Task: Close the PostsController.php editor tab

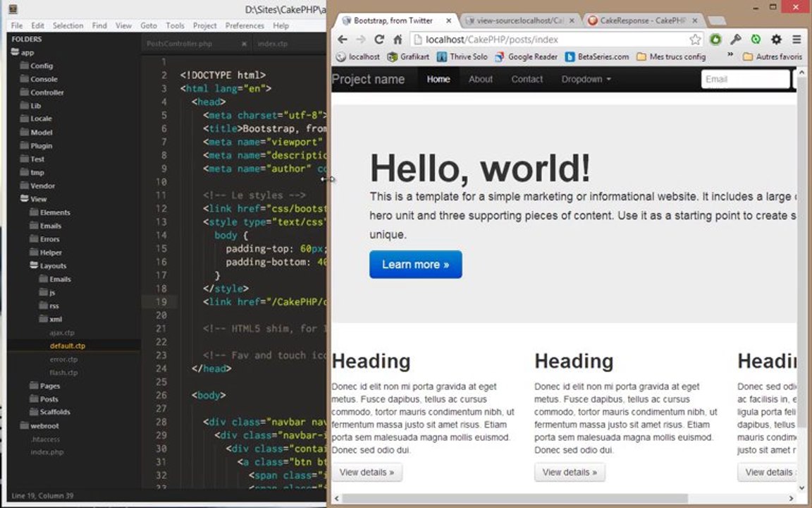Action: click(243, 44)
